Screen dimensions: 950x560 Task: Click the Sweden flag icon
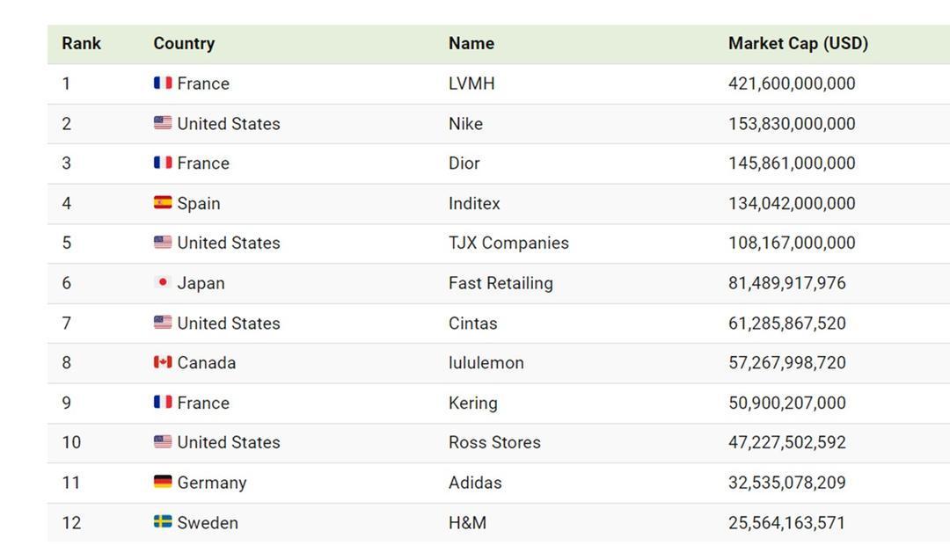163,521
